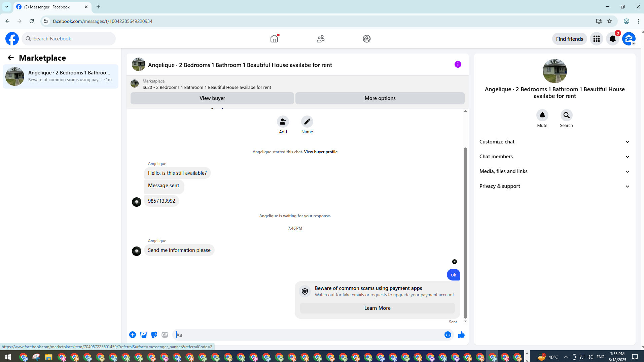644x362 pixels.
Task: Expand Media, files and links section
Action: click(x=554, y=171)
